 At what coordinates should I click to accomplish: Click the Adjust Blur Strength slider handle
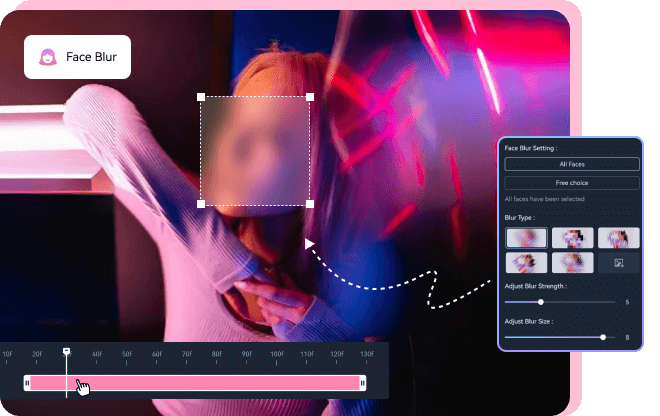pyautogui.click(x=541, y=301)
